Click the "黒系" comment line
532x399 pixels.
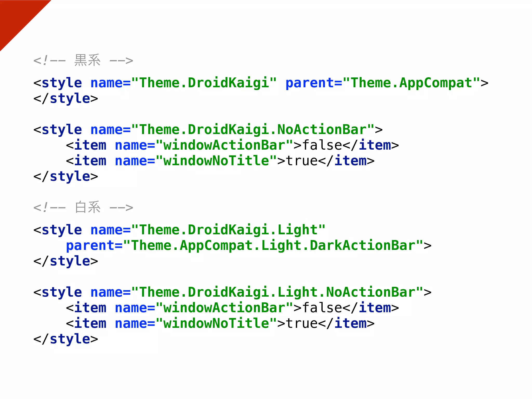click(x=83, y=60)
